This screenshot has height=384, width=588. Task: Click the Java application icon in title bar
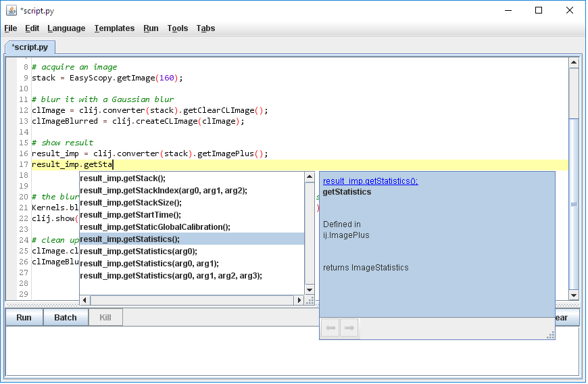pos(11,10)
